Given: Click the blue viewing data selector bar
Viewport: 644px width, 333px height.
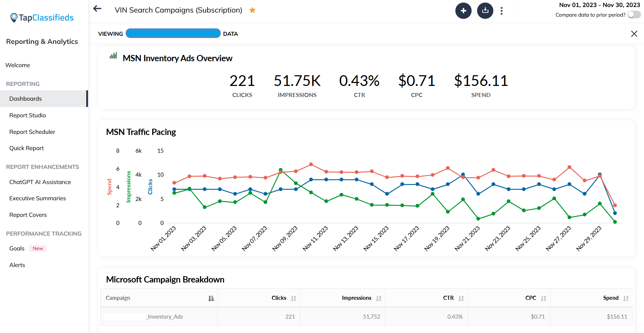Looking at the screenshot, I should tap(173, 34).
